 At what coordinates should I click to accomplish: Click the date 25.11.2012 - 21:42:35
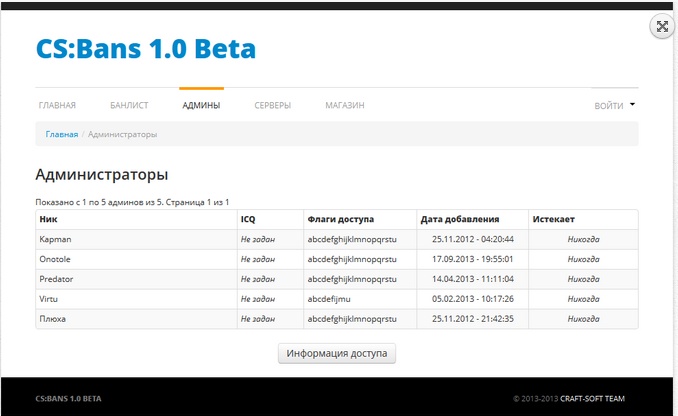473,319
